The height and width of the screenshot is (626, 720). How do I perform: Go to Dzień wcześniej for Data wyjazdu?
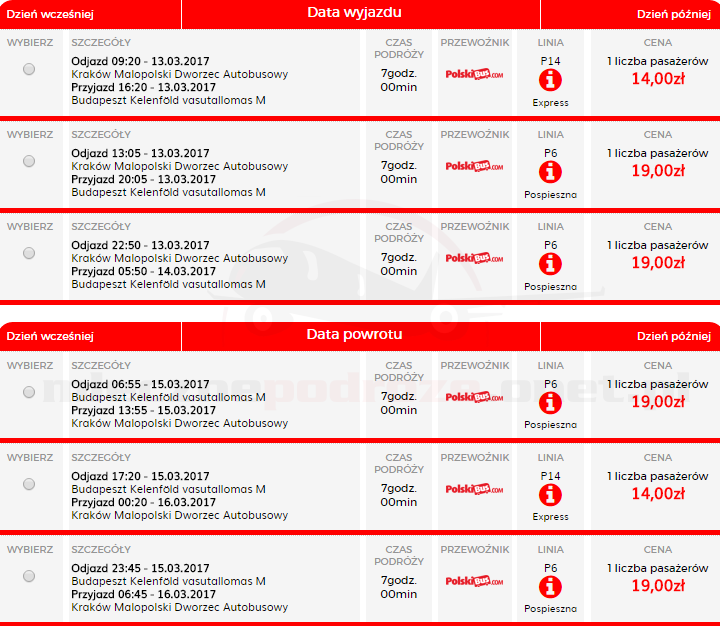click(50, 14)
